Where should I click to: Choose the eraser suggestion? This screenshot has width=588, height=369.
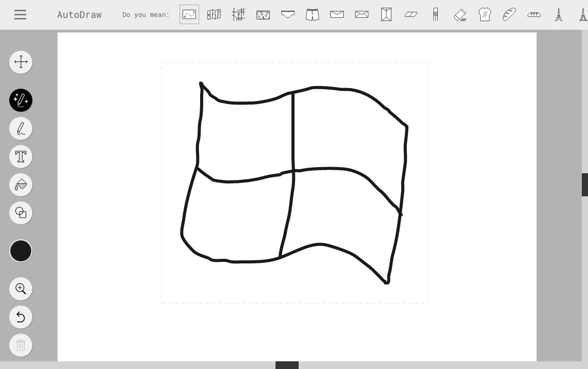click(460, 15)
